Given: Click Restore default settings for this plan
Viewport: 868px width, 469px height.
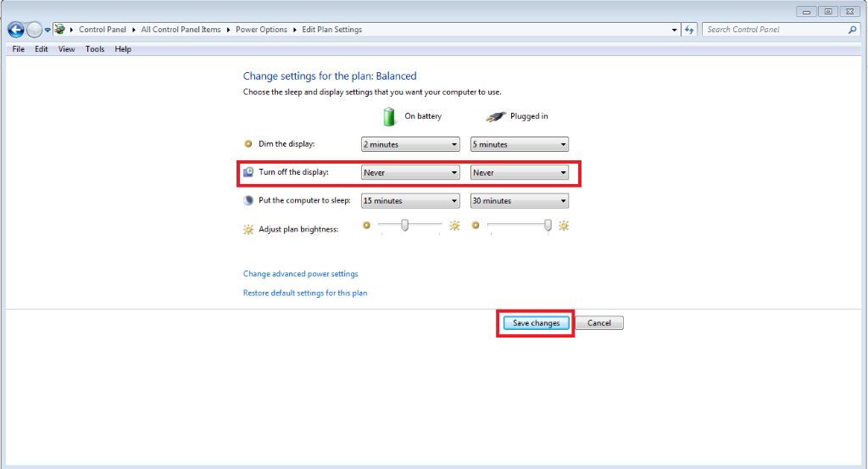Looking at the screenshot, I should pos(305,293).
